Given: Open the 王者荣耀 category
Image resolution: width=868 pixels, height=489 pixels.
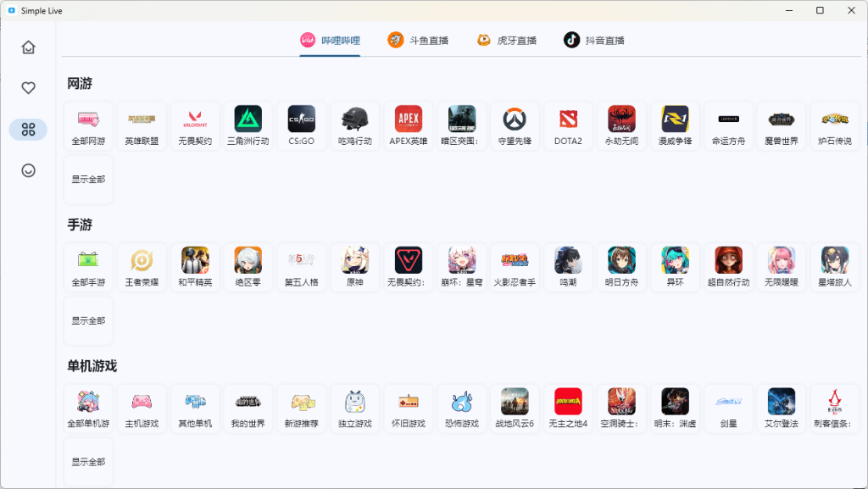Looking at the screenshot, I should (x=141, y=266).
